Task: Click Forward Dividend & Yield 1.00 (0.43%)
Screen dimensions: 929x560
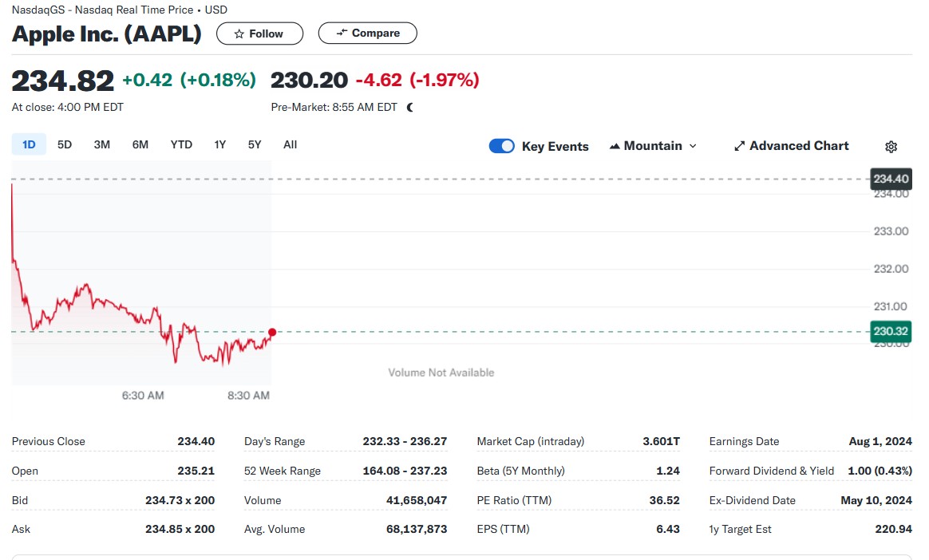Action: pos(880,471)
